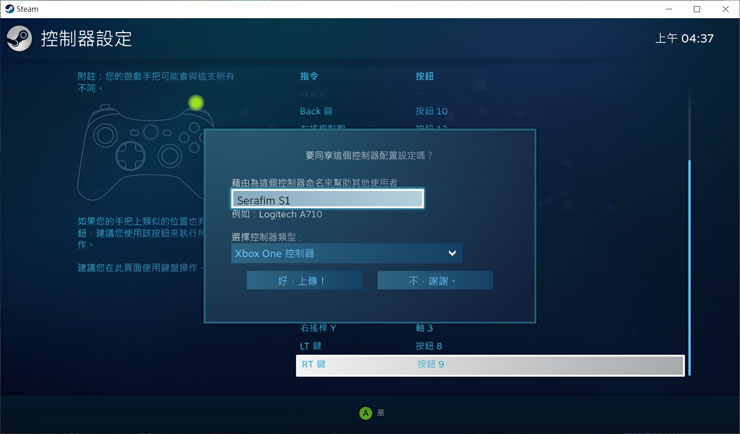Click the dropdown chevron arrow for controller type
The height and width of the screenshot is (434, 740).
click(x=453, y=254)
